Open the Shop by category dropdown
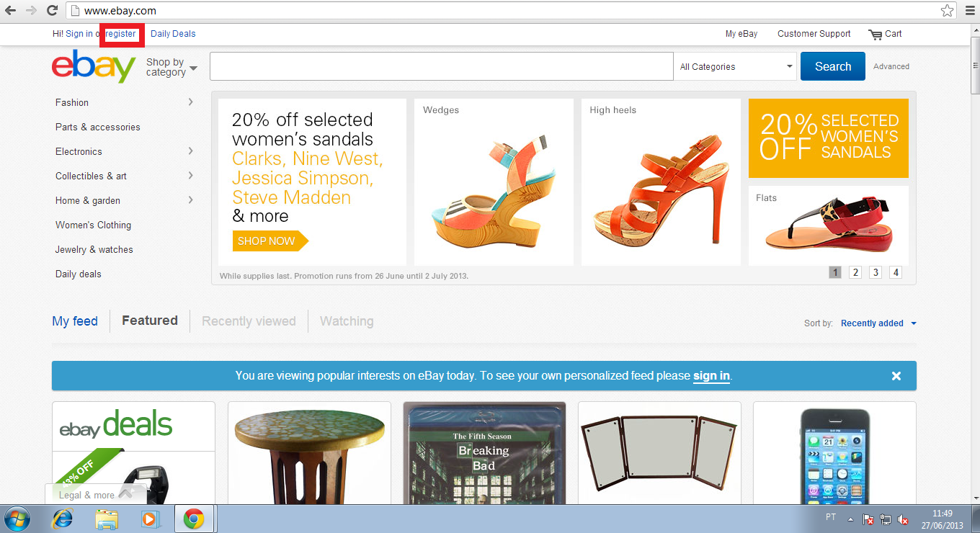 [171, 67]
